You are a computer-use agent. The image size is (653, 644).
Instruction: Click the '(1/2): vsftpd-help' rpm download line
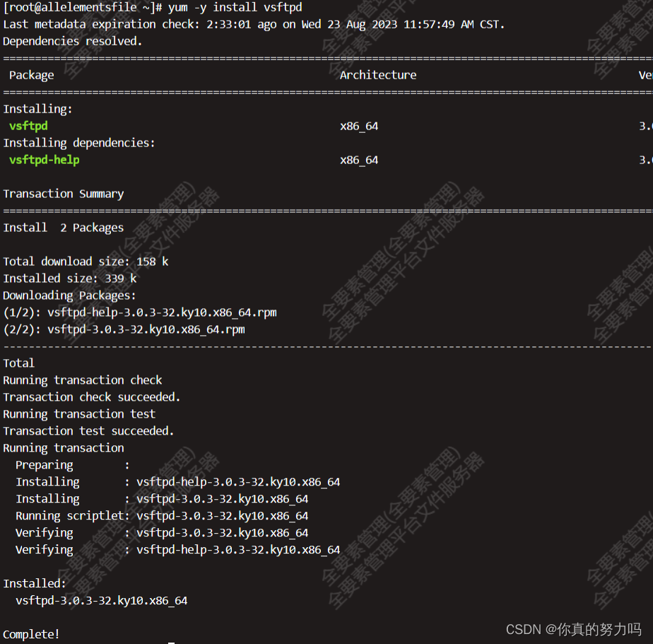coord(140,312)
